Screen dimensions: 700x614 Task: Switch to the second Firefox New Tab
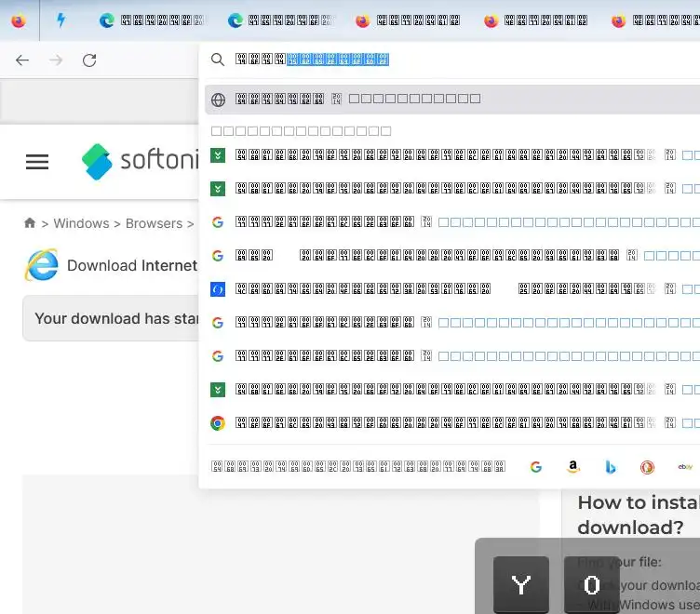tap(536, 20)
